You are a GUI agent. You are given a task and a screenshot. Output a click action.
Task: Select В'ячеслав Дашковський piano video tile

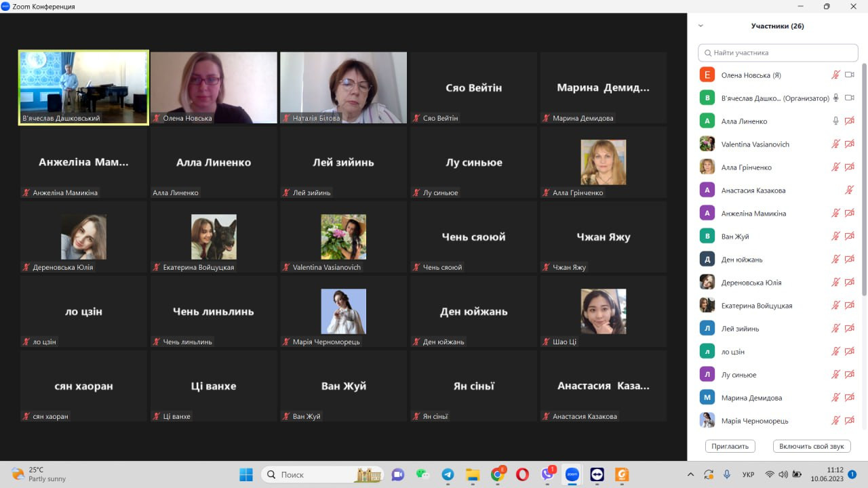coord(83,88)
